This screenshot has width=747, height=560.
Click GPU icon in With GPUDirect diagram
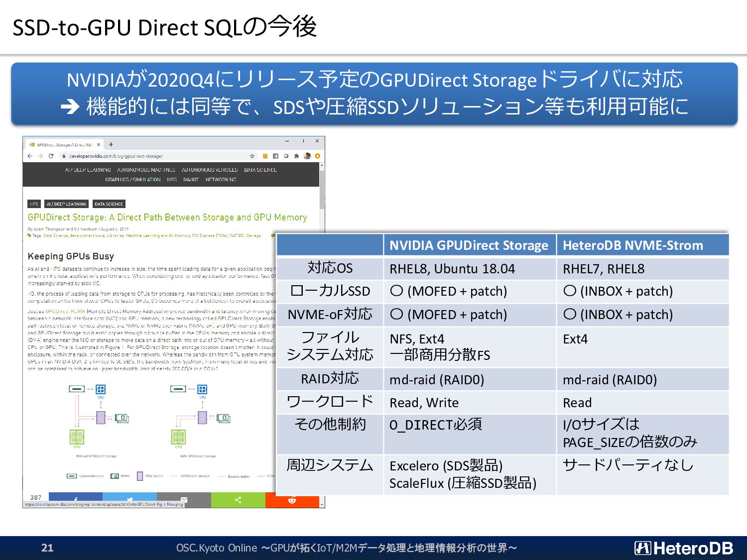pos(178,437)
